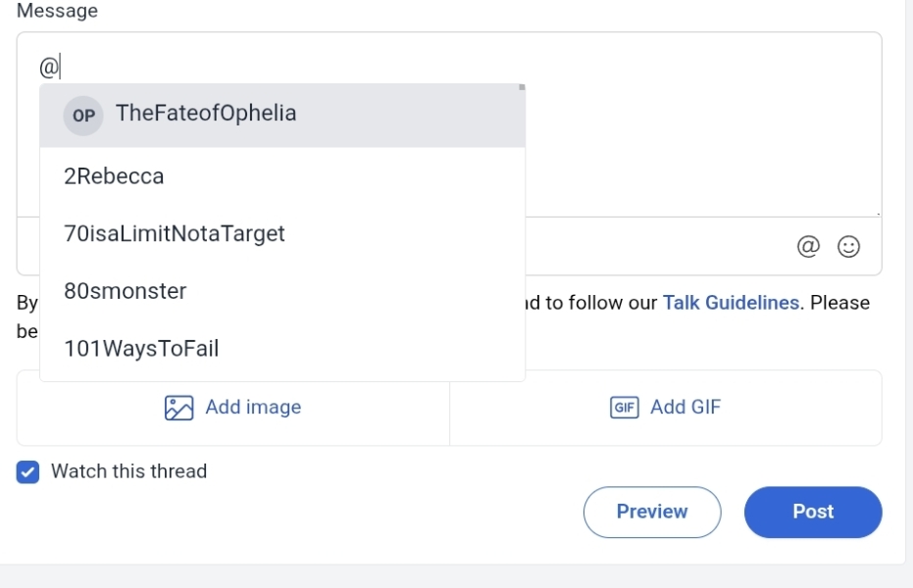Click the Add image picture icon
The width and height of the screenshot is (913, 588).
(178, 408)
